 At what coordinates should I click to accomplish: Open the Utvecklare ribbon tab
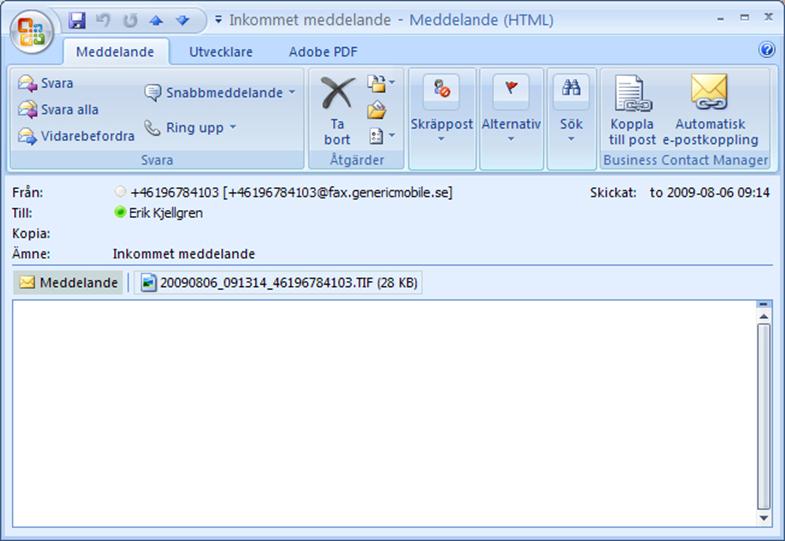pyautogui.click(x=221, y=52)
